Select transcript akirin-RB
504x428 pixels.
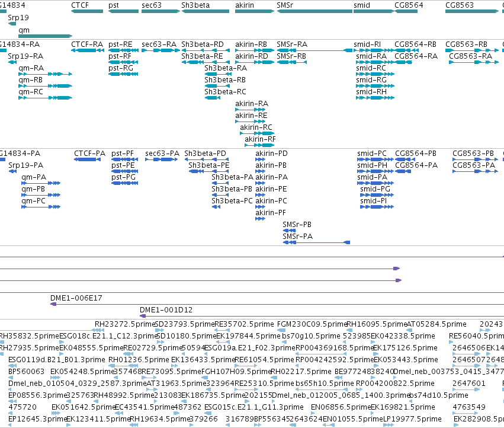tap(255, 50)
